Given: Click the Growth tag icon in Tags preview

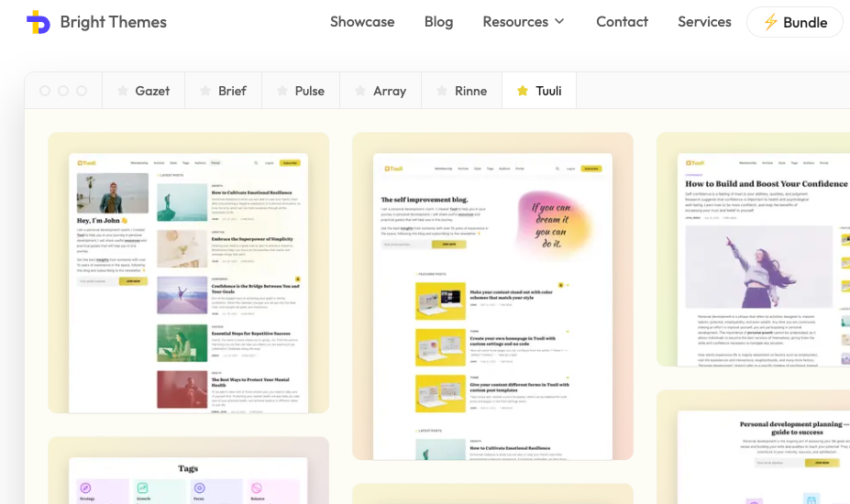Looking at the screenshot, I should tap(142, 488).
